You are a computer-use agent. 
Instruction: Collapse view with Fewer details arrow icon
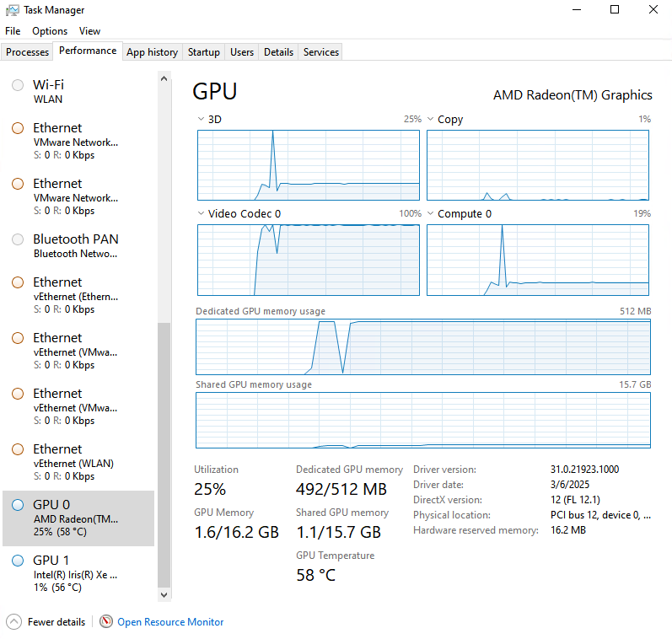click(14, 622)
